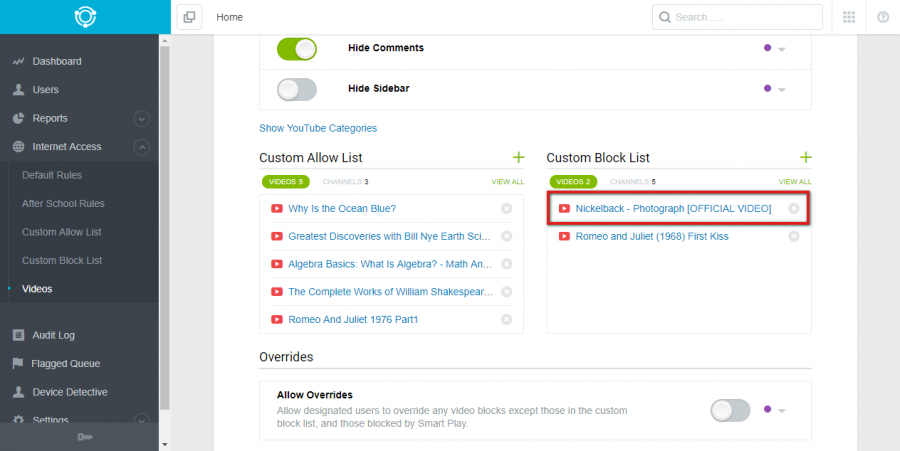Click the help question mark icon
This screenshot has height=451, width=900.
883,17
